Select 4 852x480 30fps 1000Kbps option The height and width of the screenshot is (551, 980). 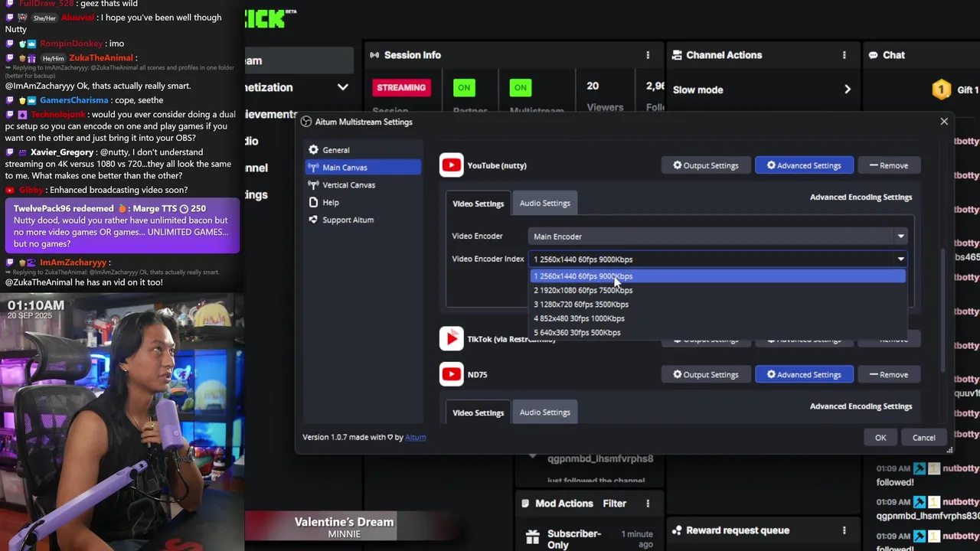(717, 318)
